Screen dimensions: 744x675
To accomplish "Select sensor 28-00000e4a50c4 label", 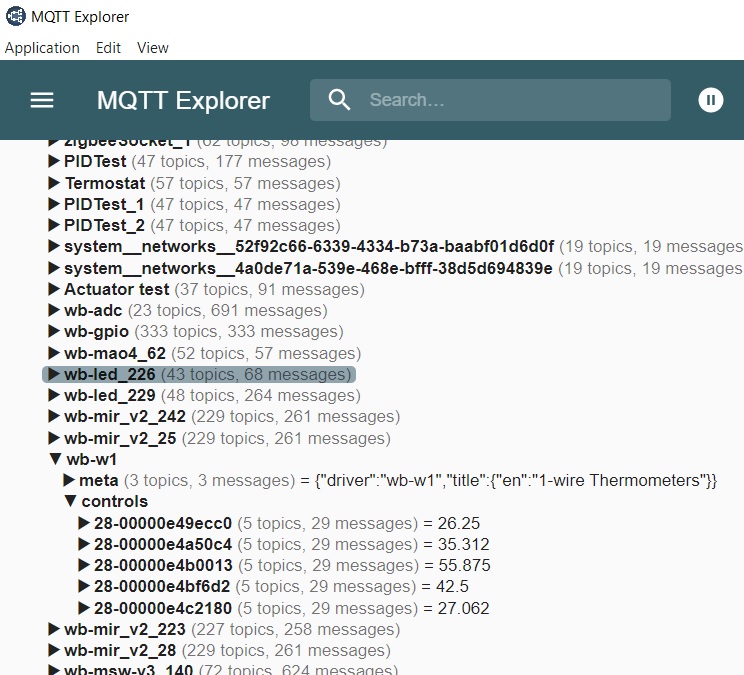I will 163,544.
